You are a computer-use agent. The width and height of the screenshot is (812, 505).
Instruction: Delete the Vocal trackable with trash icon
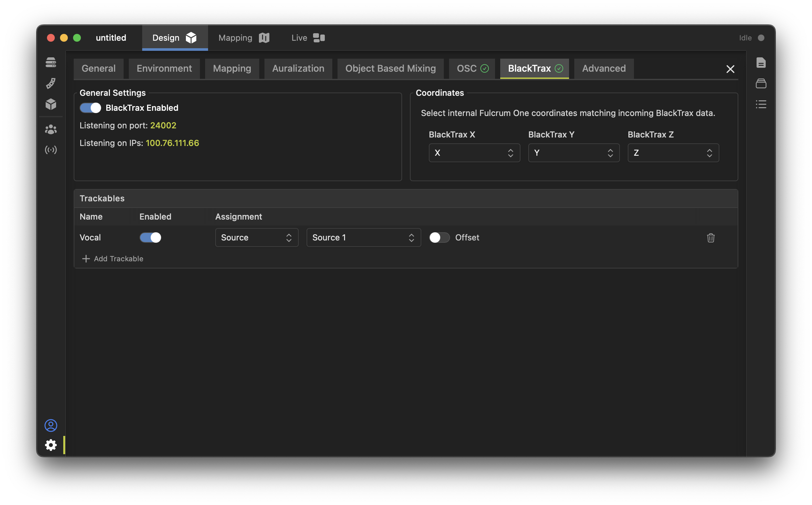711,238
